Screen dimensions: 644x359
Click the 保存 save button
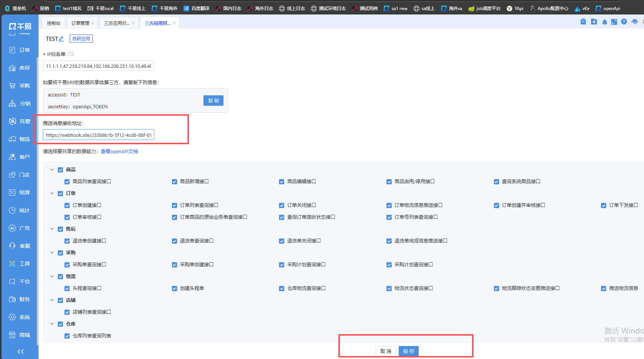[x=409, y=351]
